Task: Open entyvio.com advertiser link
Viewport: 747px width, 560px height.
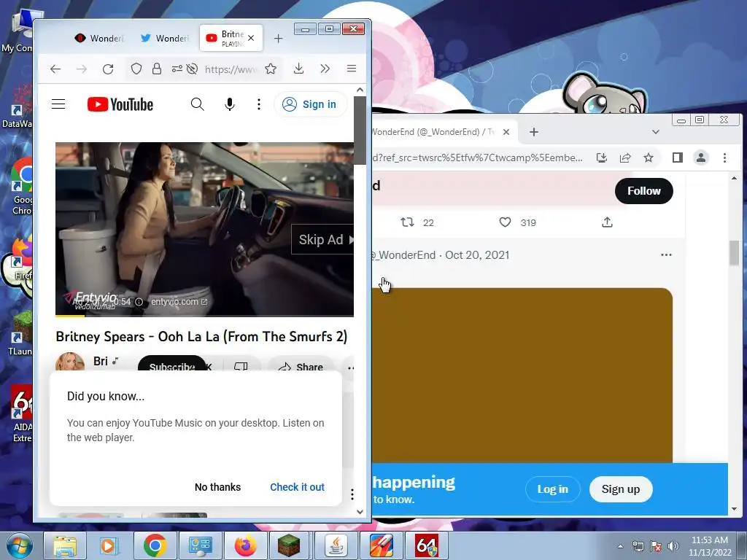Action: click(x=179, y=302)
